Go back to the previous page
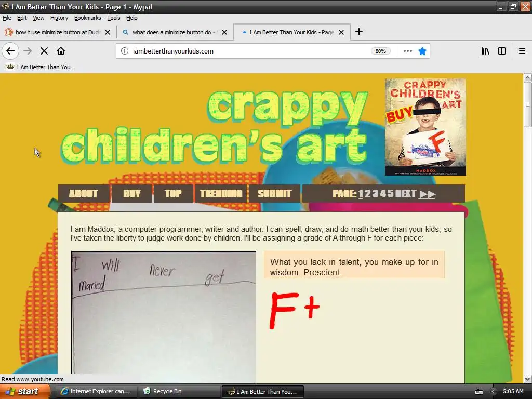The image size is (532, 399). (x=10, y=51)
